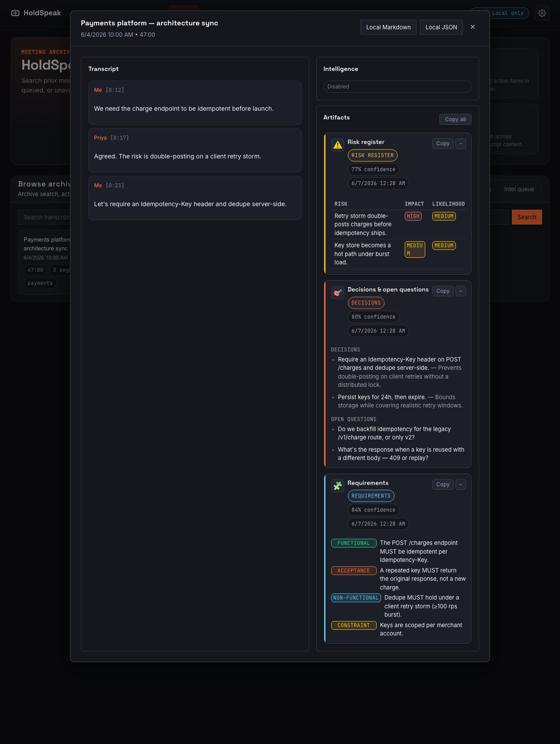Click the ACCEPTANCE requirement badge

pyautogui.click(x=354, y=571)
